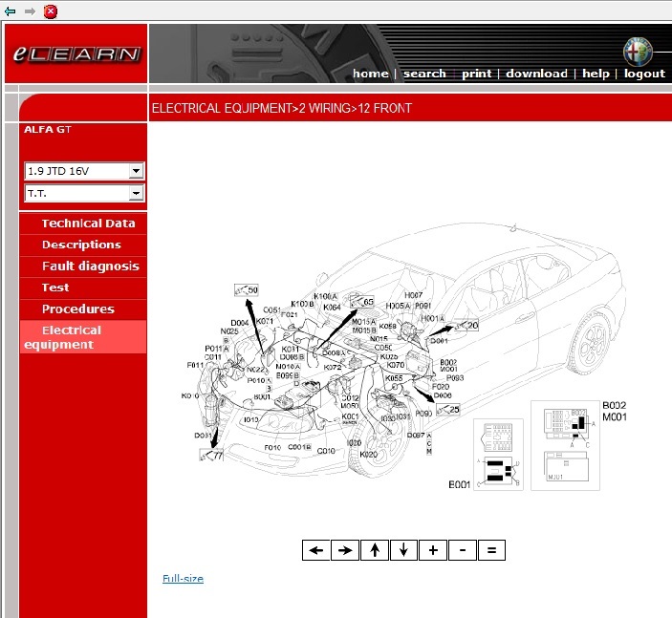Pan diagram down with arrow button
The image size is (672, 618).
[x=403, y=550]
